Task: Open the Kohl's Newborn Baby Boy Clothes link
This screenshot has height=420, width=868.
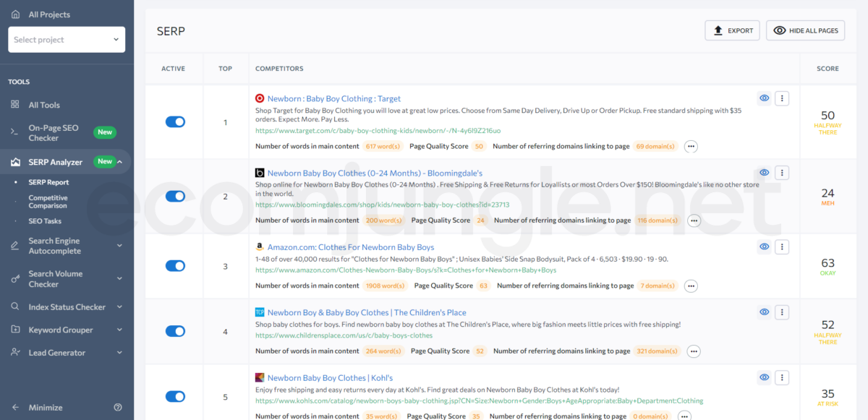Action: point(330,377)
